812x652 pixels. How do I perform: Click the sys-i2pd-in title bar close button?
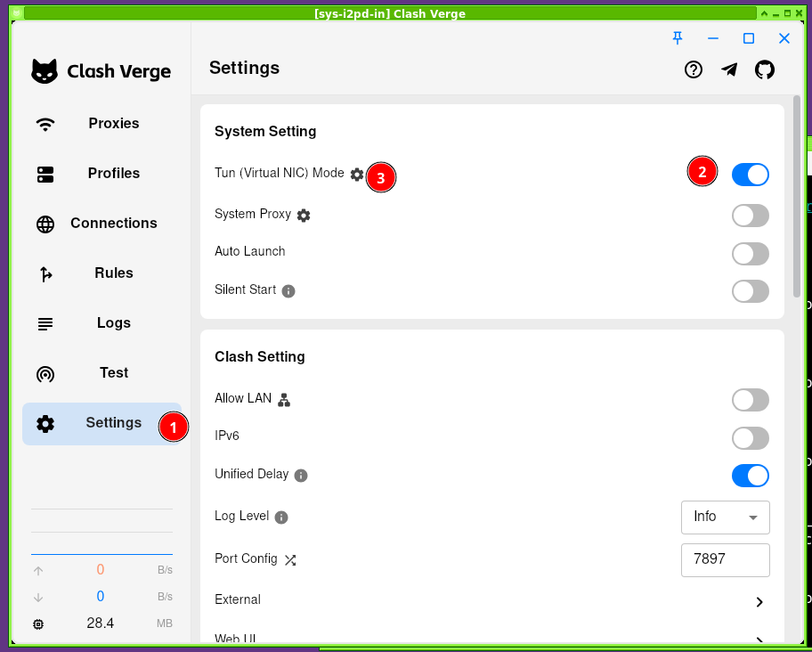pyautogui.click(x=799, y=13)
